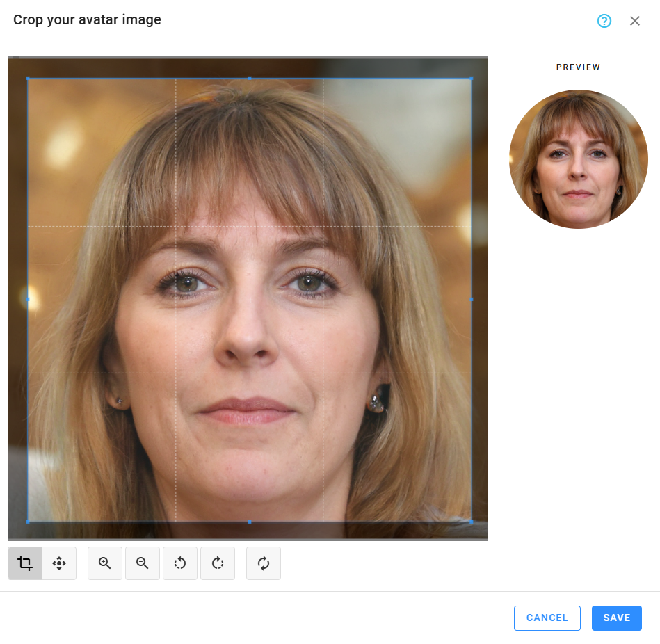Screen dimensions: 660x644
Task: Click the top edge middle crop handle
Action: pos(250,79)
